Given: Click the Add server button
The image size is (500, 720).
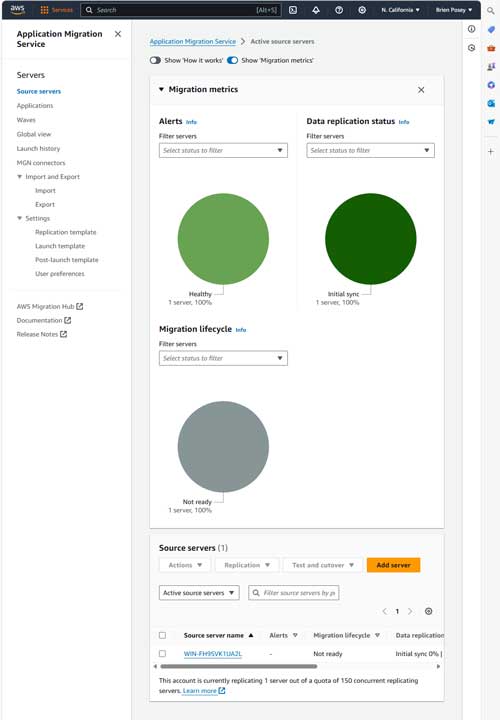Looking at the screenshot, I should 393,565.
